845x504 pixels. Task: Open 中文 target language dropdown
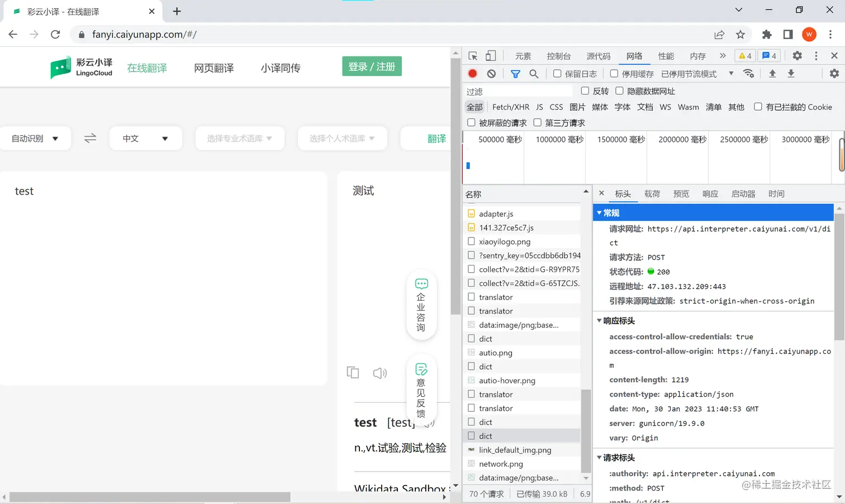click(145, 138)
